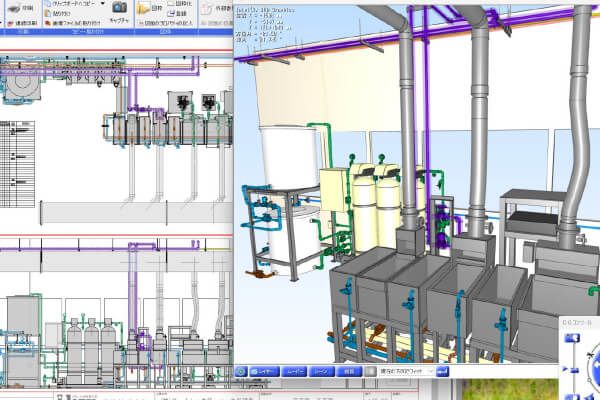Viewport: 600px width, 400px height.
Task: Click the Scene button on 3D toolbar
Action: pyautogui.click(x=321, y=371)
